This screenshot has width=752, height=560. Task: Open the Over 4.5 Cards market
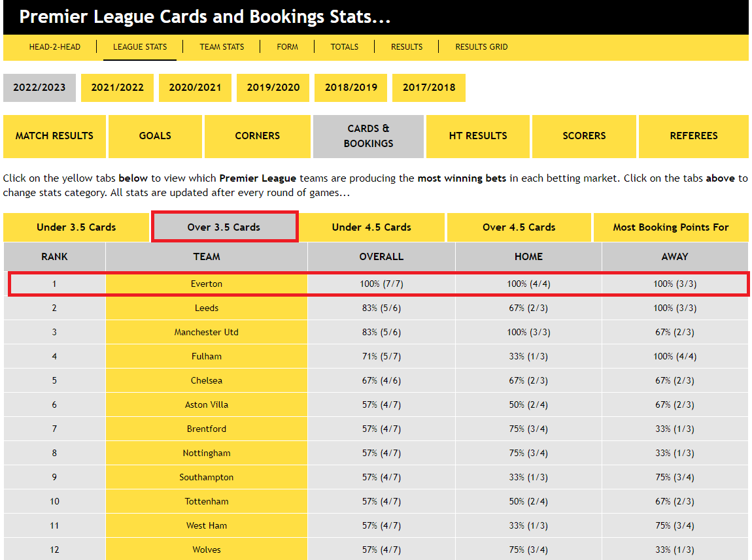pos(519,227)
